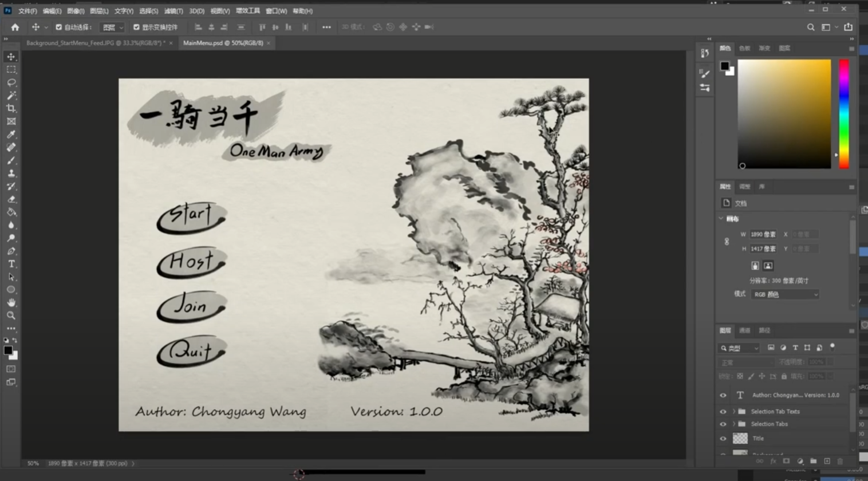Select the Move tool in the toolbox
This screenshot has width=868, height=481.
11,57
